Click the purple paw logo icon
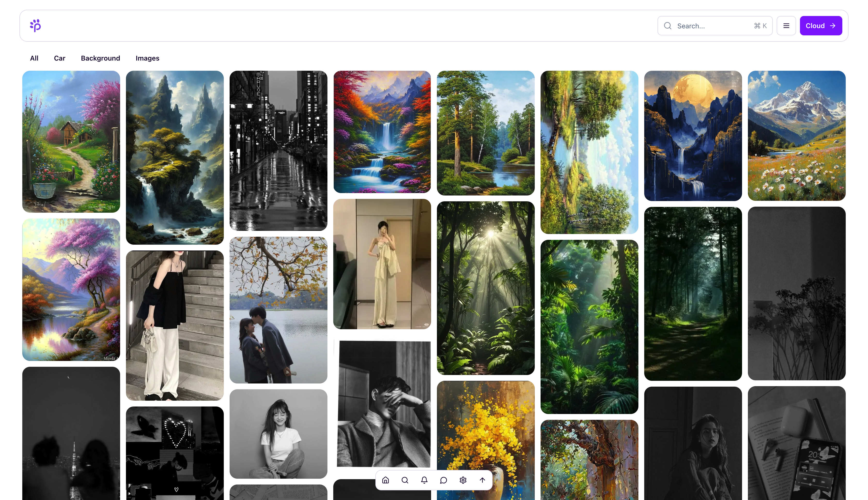868x500 pixels. (x=35, y=26)
